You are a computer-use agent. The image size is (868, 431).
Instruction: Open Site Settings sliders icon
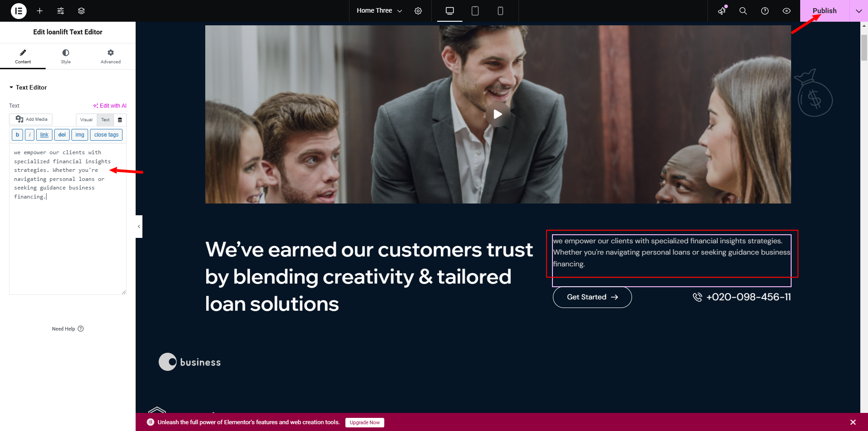(x=61, y=11)
